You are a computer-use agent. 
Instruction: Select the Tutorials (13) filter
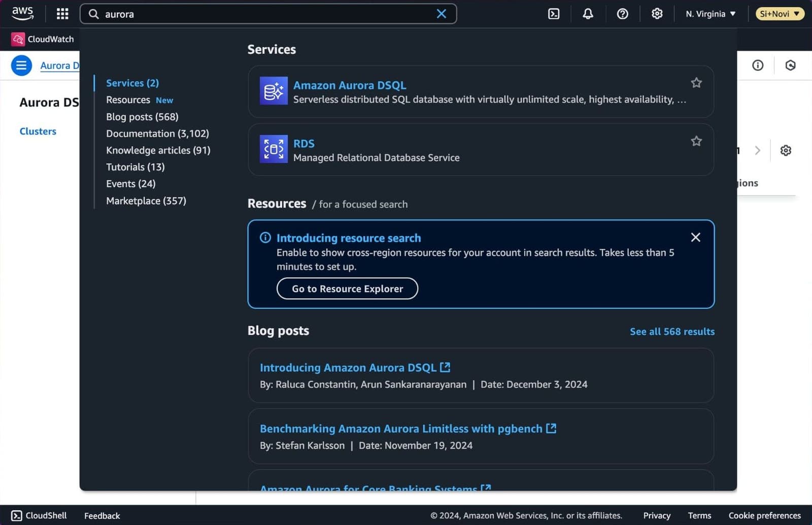pyautogui.click(x=135, y=167)
